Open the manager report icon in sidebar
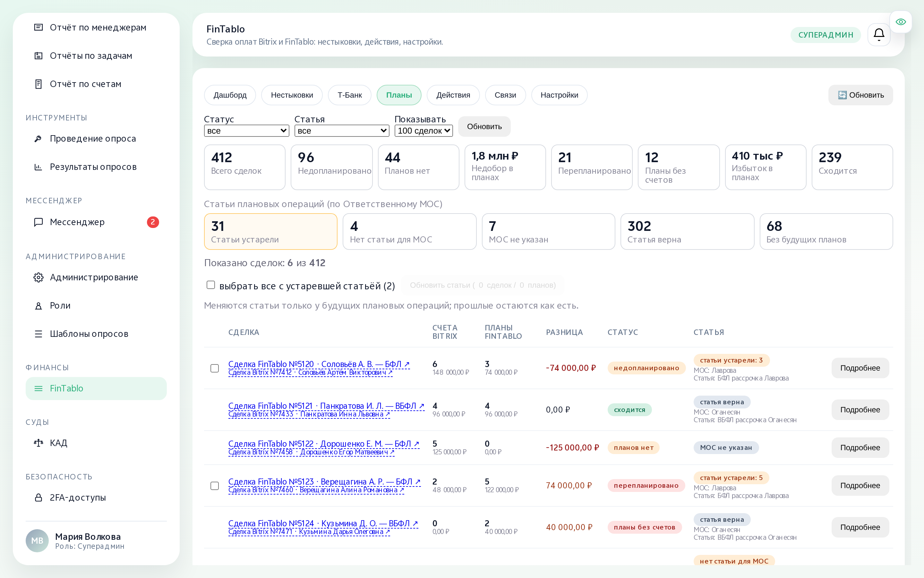 point(38,27)
